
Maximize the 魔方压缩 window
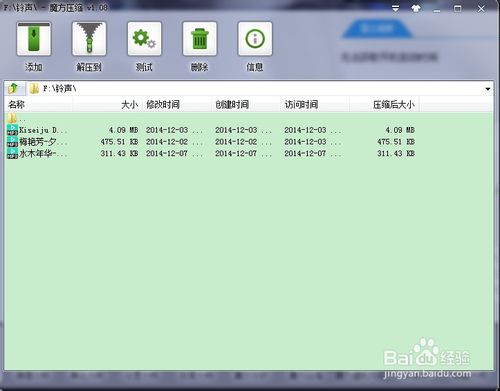pyautogui.click(x=458, y=9)
